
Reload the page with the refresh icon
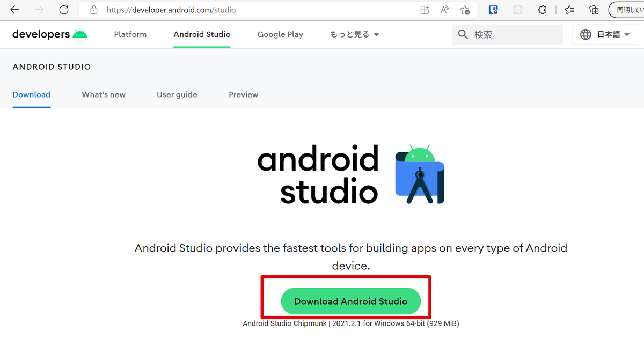64,10
